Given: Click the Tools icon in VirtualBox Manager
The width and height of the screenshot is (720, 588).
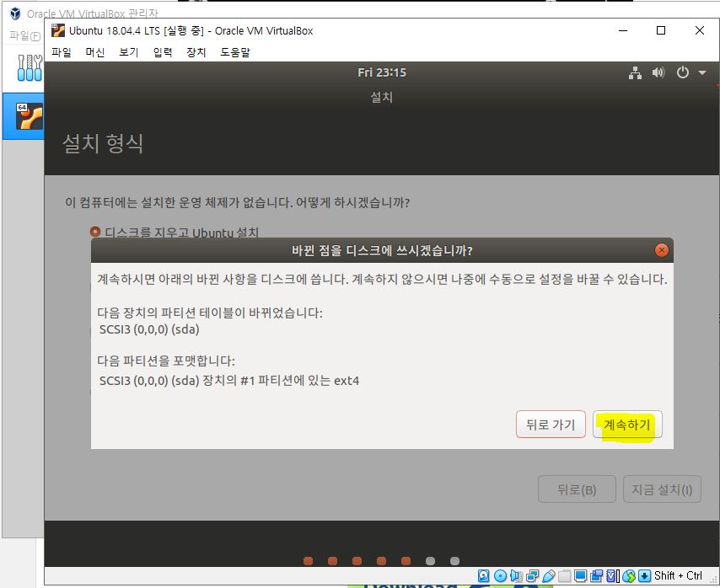Looking at the screenshot, I should [30, 68].
